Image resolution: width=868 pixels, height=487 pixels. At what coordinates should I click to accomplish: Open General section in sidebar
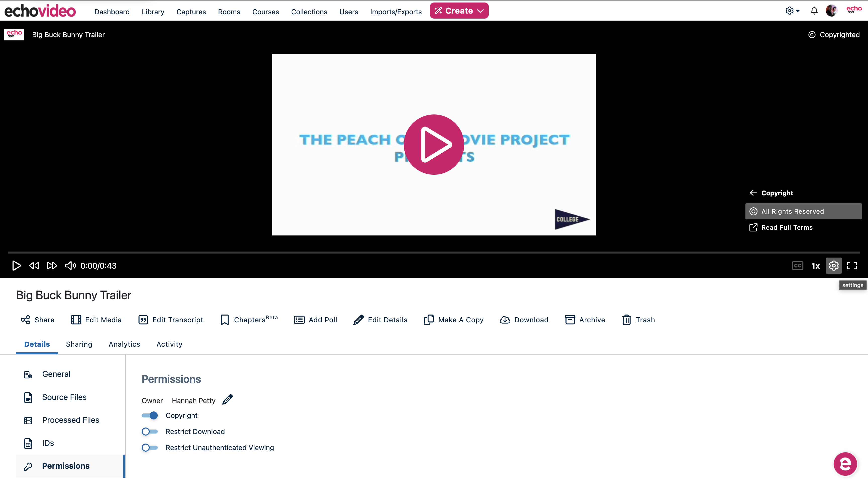(70, 374)
